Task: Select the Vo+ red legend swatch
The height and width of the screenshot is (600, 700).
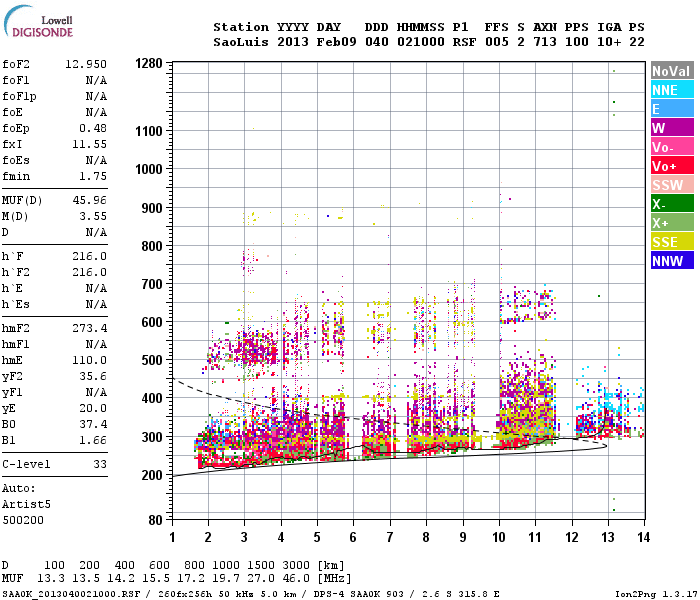Action: point(672,166)
